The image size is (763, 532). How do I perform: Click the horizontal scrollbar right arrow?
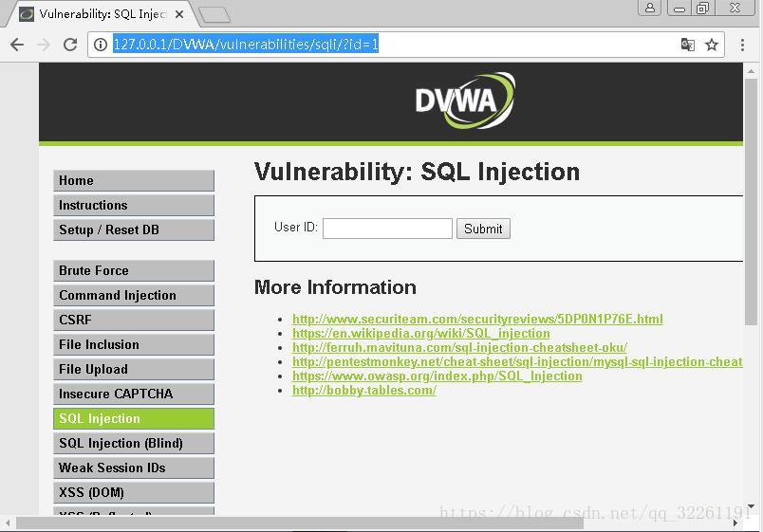click(735, 523)
